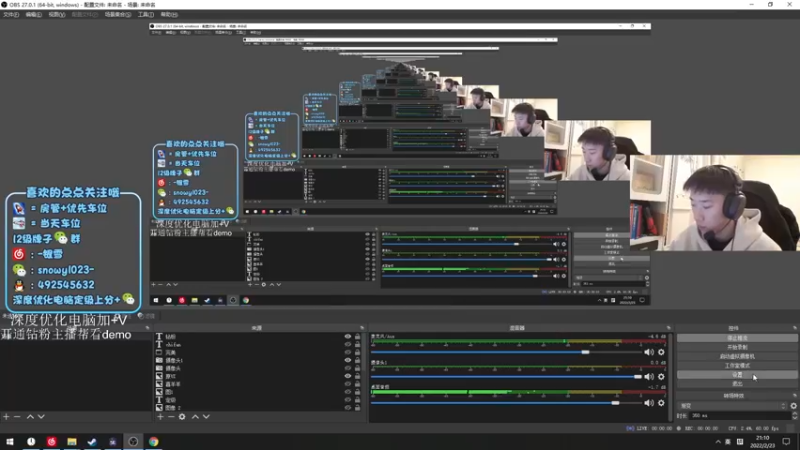Open Google Chrome from the taskbar
The width and height of the screenshot is (800, 450).
pyautogui.click(x=154, y=441)
